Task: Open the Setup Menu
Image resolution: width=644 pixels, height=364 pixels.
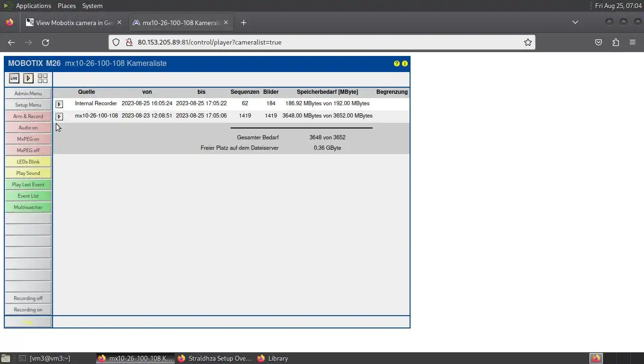Action: tap(28, 105)
